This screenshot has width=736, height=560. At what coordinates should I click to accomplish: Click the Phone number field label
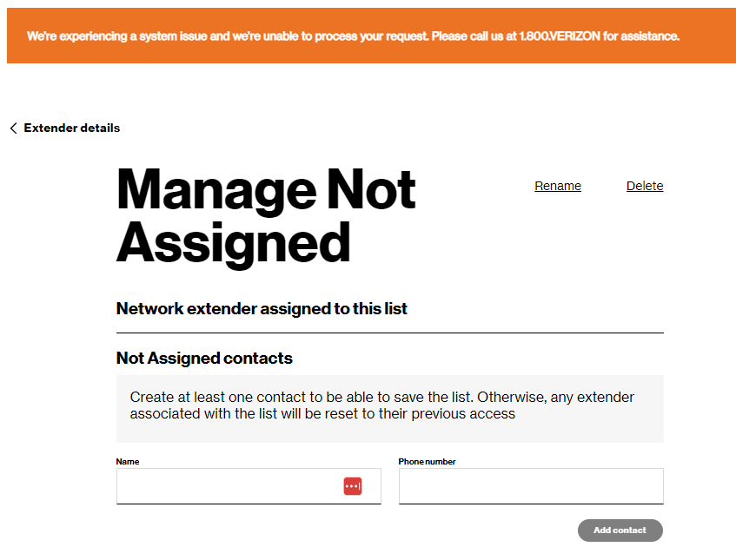point(428,462)
